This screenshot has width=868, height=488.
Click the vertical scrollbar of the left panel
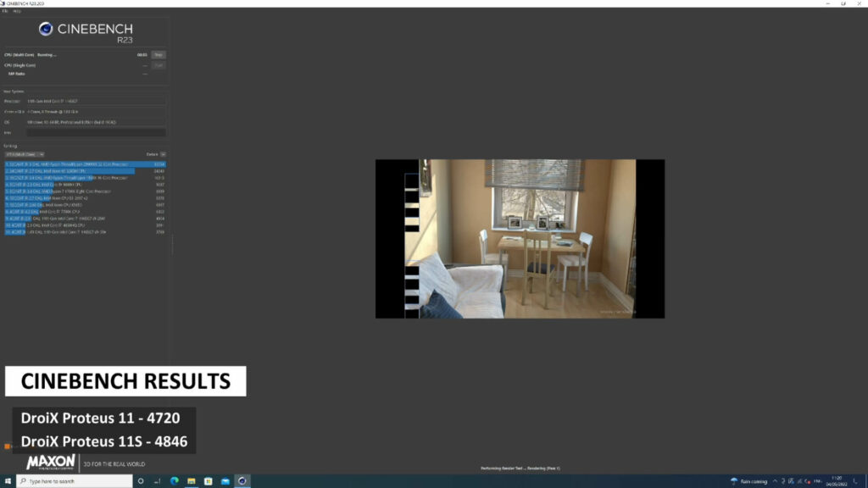click(x=172, y=243)
